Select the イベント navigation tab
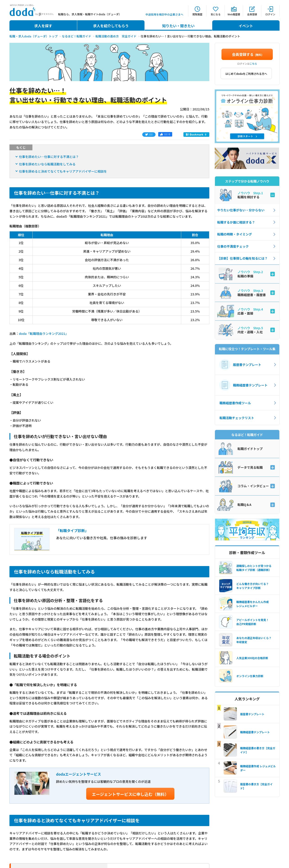 246,26
